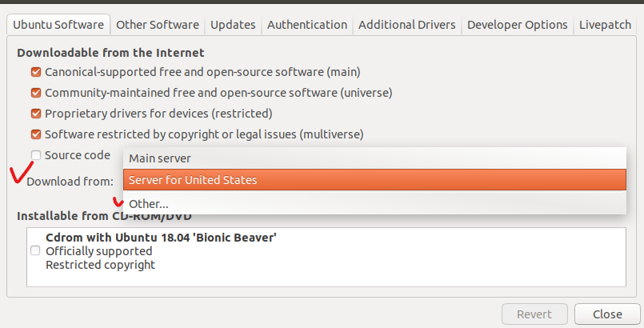This screenshot has width=644, height=328.
Task: Disable Proprietary drivers restricted checkbox
Action: (x=36, y=114)
